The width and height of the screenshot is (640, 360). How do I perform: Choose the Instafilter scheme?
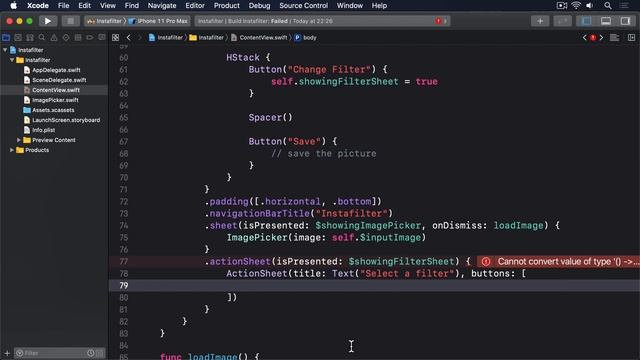pos(105,21)
